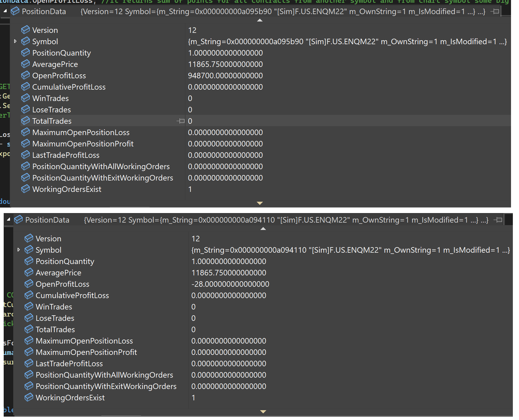519x420 pixels.
Task: Pin the lower PositionData datatip to source
Action: 498,220
